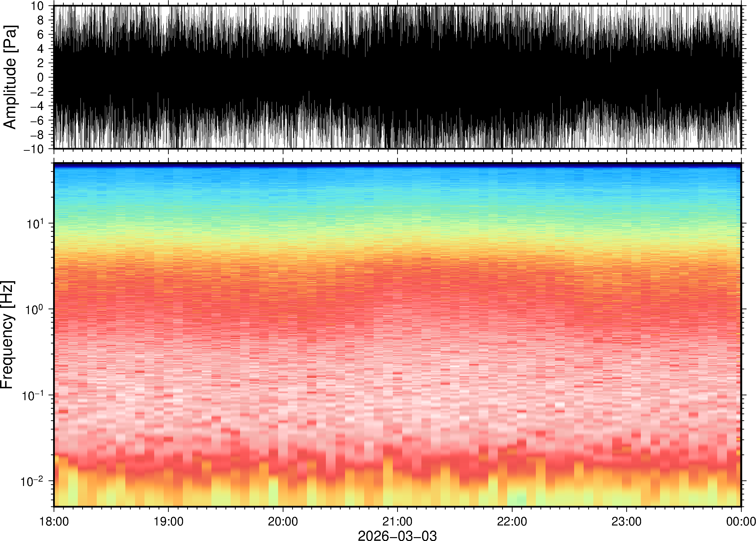Screen dimensions: 756x541
Task: Click the 10⁻¹ frequency tick label
Action: (x=33, y=396)
